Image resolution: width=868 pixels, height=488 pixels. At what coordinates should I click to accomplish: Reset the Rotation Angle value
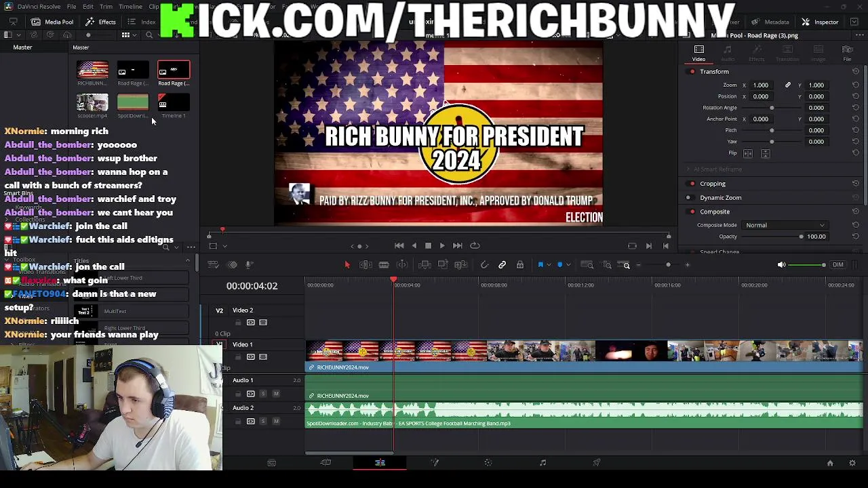pyautogui.click(x=855, y=108)
